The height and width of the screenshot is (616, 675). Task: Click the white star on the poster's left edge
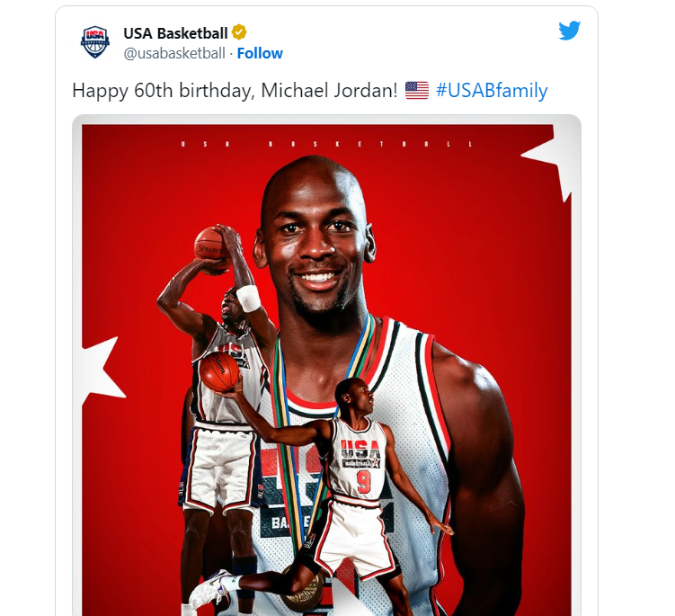[x=102, y=371]
